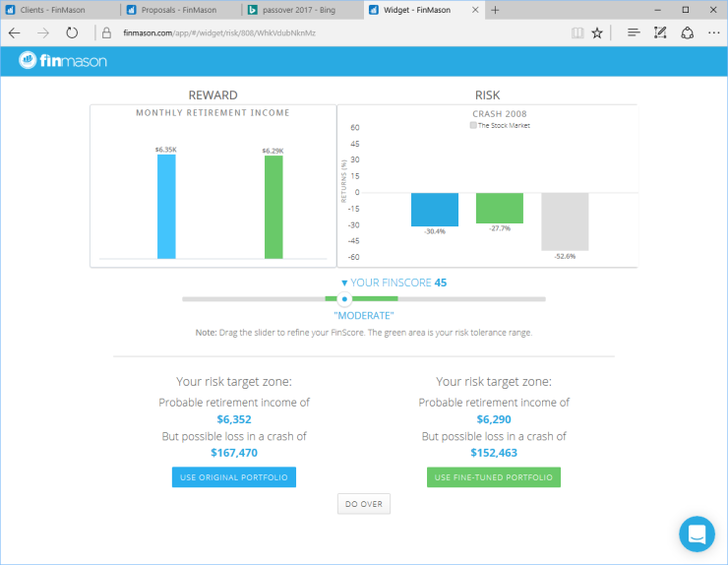Viewport: 728px width, 565px height.
Task: Add page to favorites with star icon
Action: tap(597, 32)
